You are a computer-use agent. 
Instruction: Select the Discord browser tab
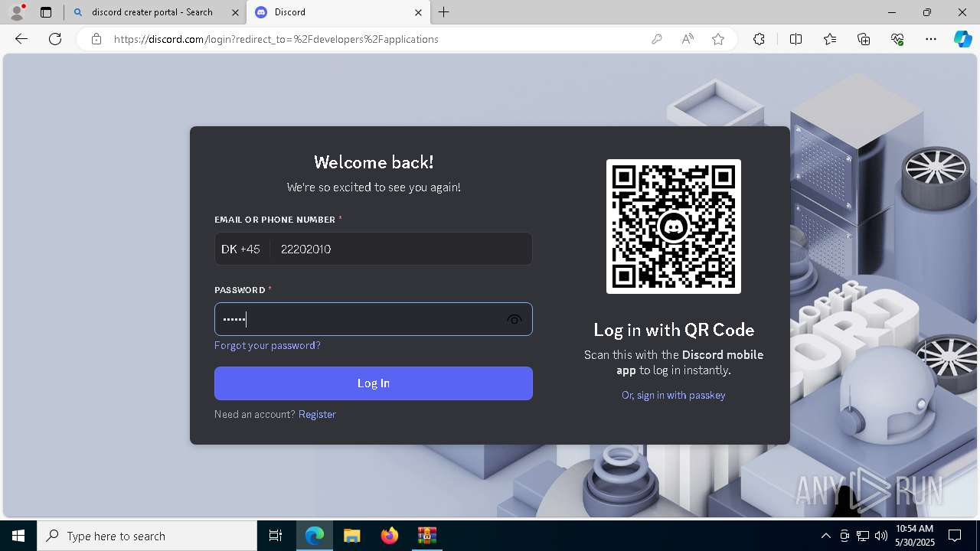tap(338, 12)
